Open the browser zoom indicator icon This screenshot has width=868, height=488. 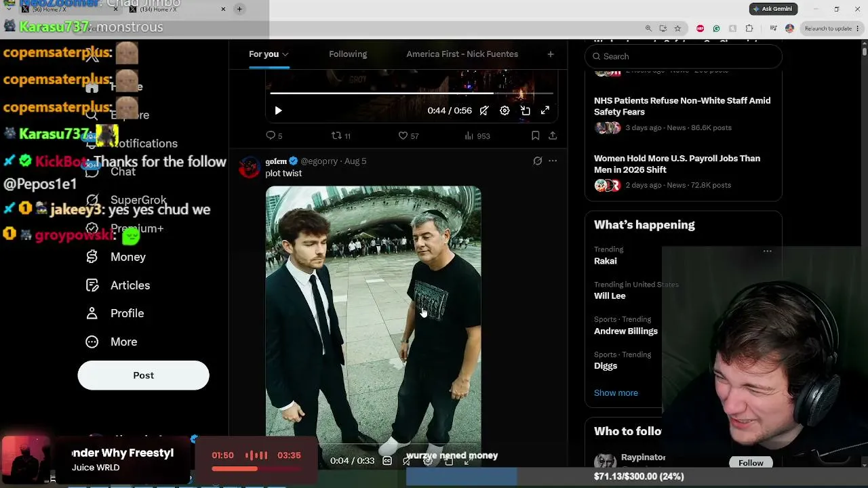point(649,28)
